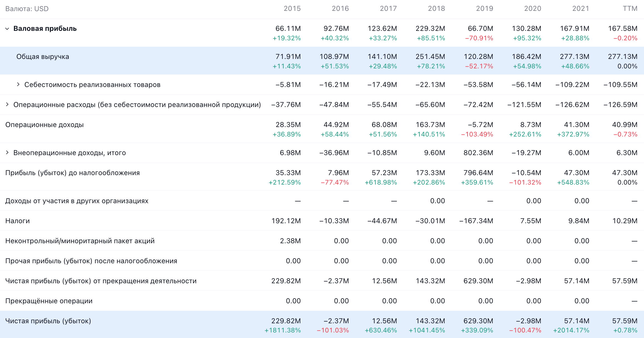Expand Операционные расходы row chevron
Screen dimensions: 644x338
[7, 105]
